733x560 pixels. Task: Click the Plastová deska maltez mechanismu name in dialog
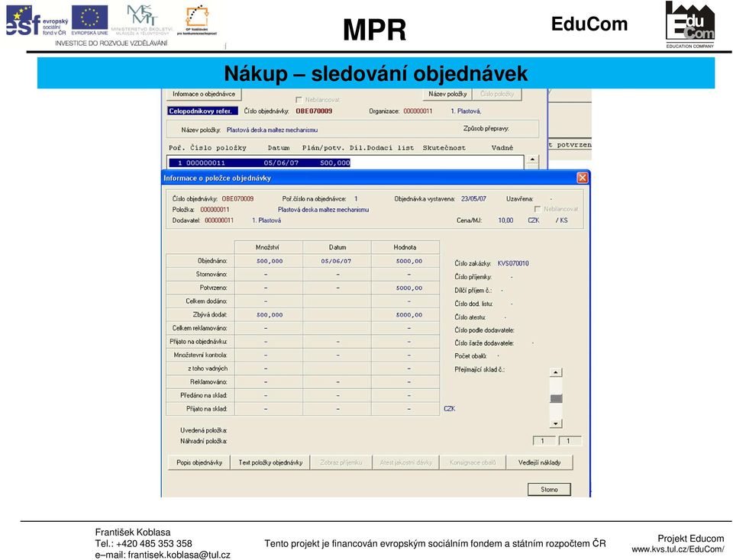324,210
